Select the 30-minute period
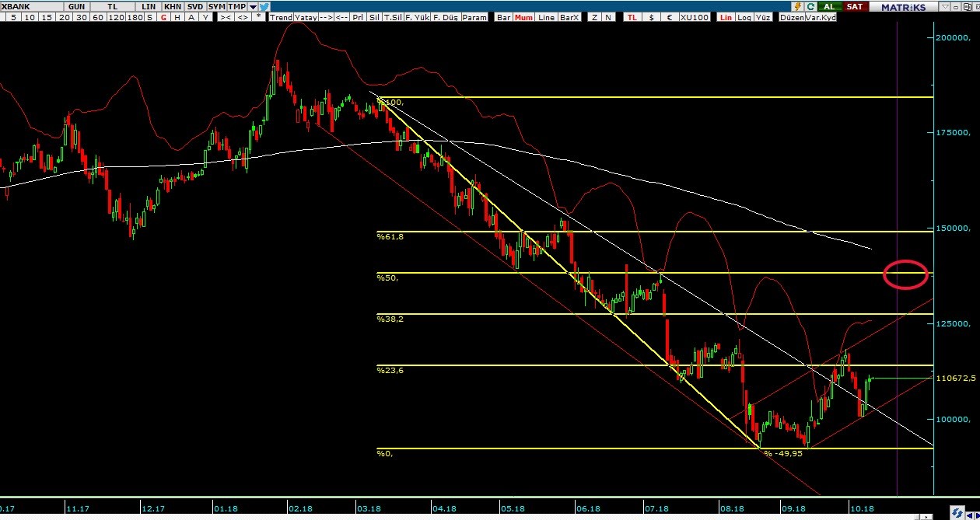This screenshot has width=980, height=520. point(81,17)
